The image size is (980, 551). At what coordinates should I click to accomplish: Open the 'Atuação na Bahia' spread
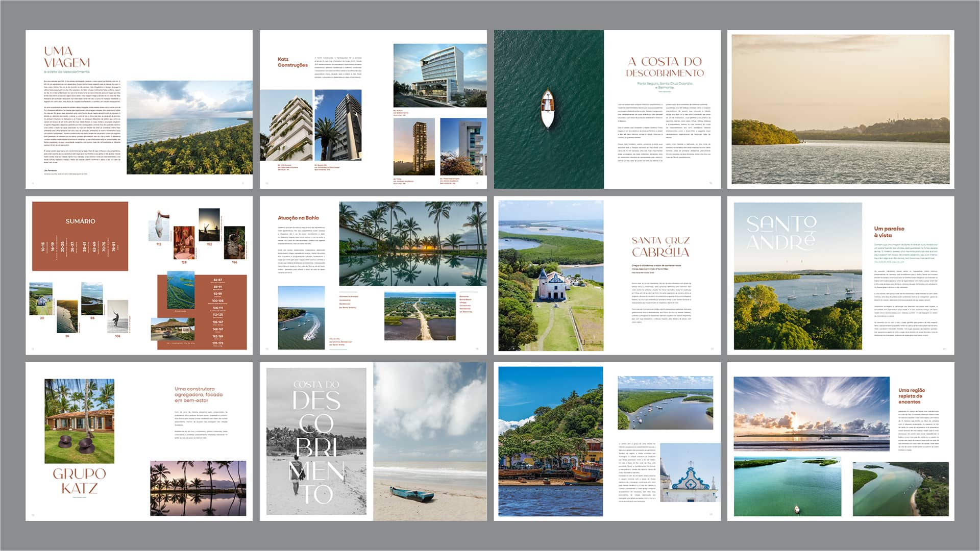coord(373,275)
